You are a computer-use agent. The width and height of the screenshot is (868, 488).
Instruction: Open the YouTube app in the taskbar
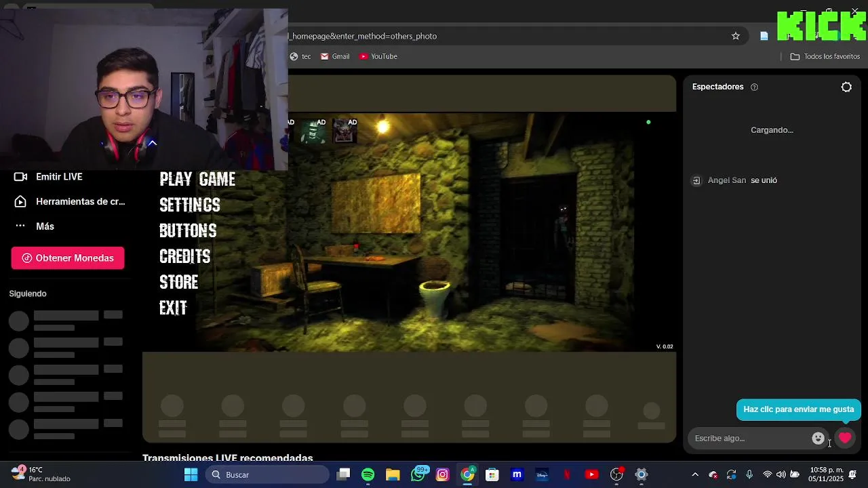pyautogui.click(x=592, y=474)
